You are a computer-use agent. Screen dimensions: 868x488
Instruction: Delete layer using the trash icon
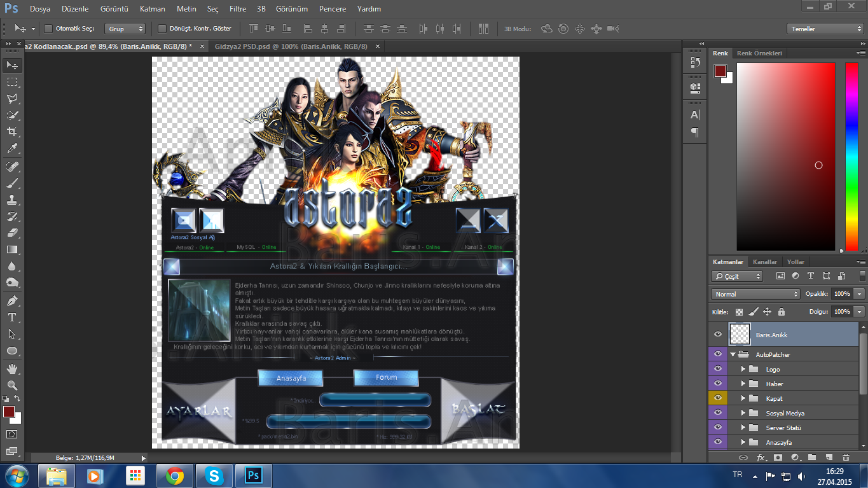(x=846, y=457)
